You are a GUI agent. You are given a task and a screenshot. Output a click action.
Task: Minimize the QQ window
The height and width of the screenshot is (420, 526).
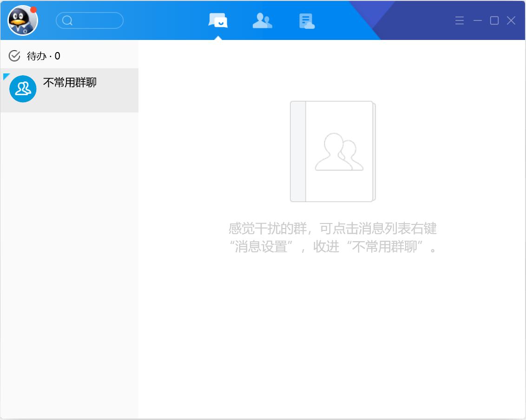(477, 20)
